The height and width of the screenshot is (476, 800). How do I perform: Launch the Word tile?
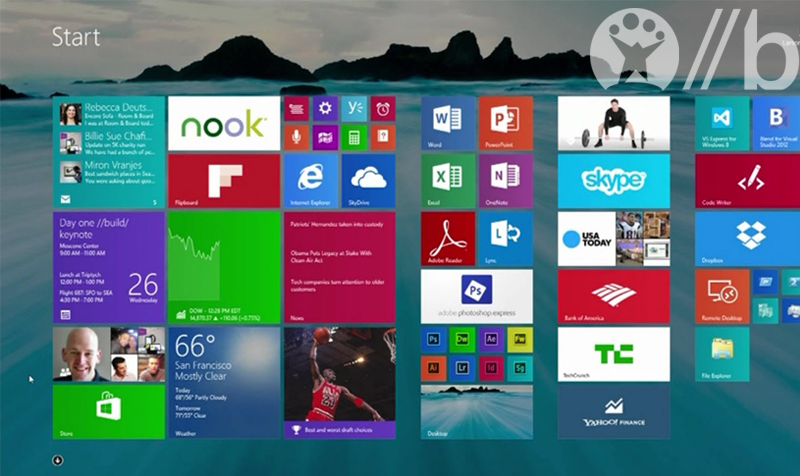(x=448, y=123)
